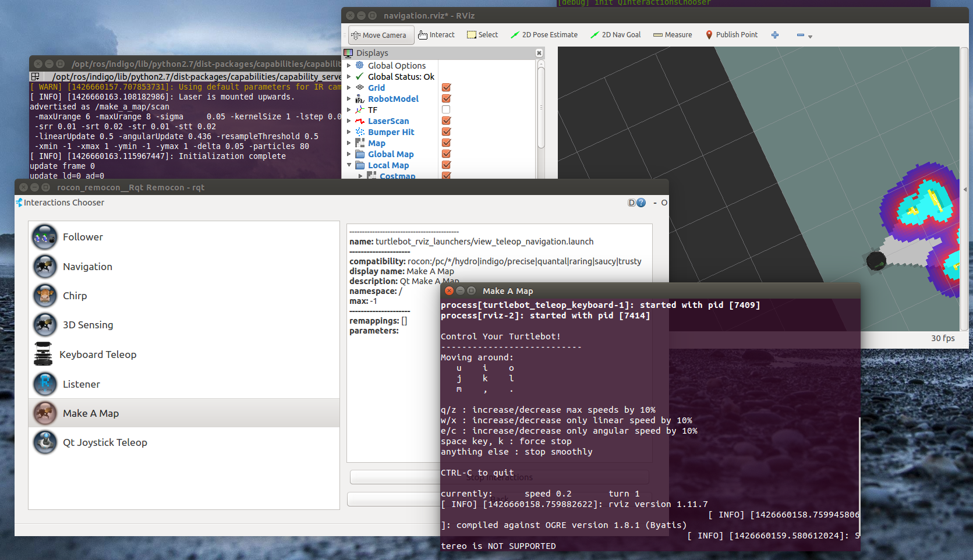The width and height of the screenshot is (973, 560).
Task: Select Navigation in Interactions Chooser
Action: point(87,267)
